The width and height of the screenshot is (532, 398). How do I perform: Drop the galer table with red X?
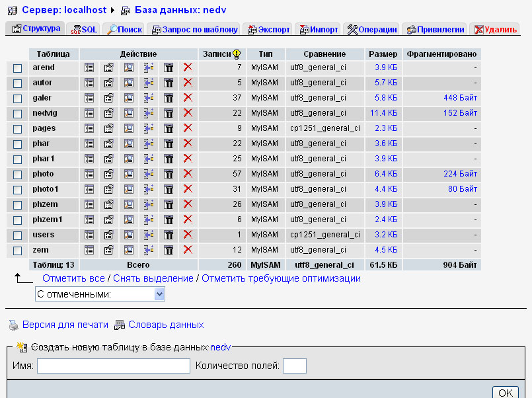(x=188, y=98)
